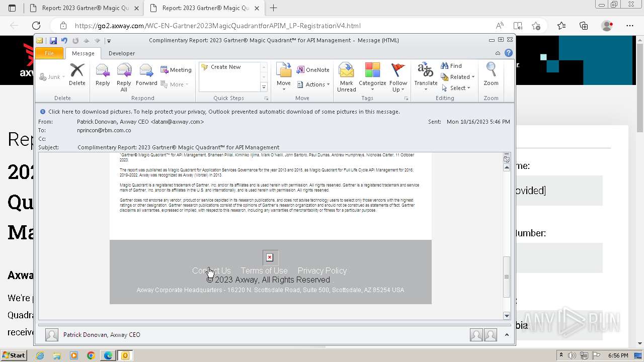The height and width of the screenshot is (362, 644).
Task: Select the second Edge Gartner report tab
Action: pyautogui.click(x=205, y=8)
